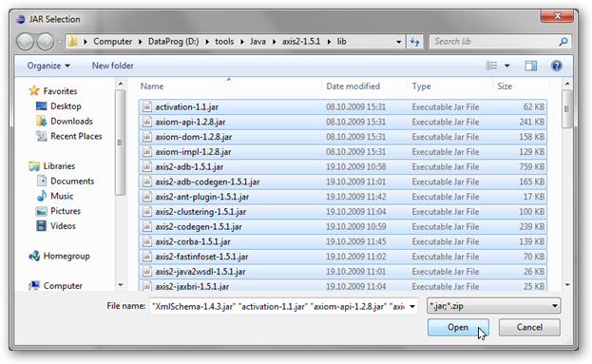Click the Pictures library icon

pos(41,211)
